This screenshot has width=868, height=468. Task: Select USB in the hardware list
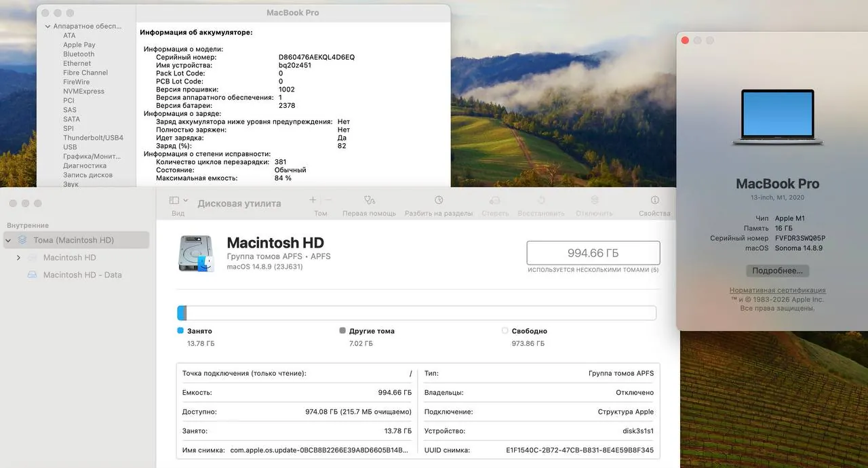click(x=70, y=147)
